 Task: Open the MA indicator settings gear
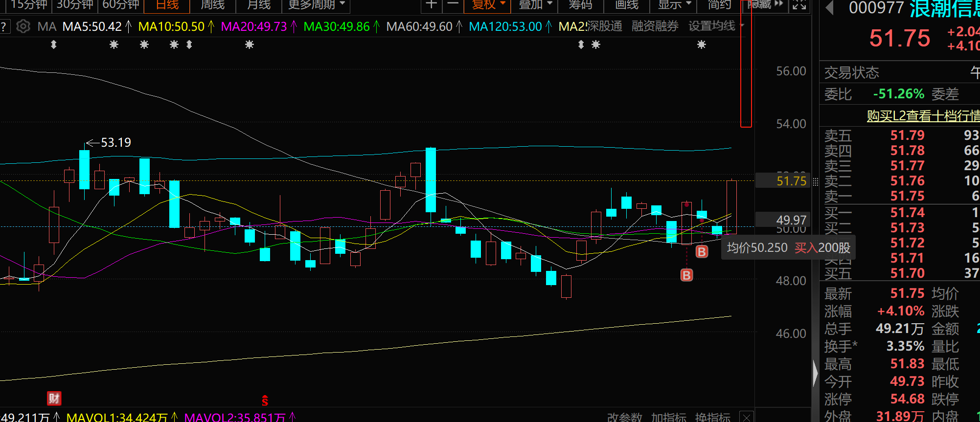click(23, 26)
